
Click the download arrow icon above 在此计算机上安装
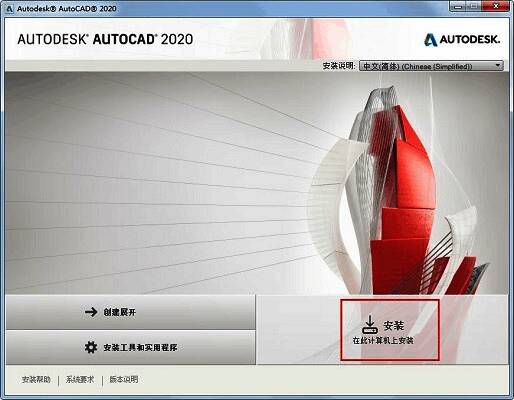point(370,324)
